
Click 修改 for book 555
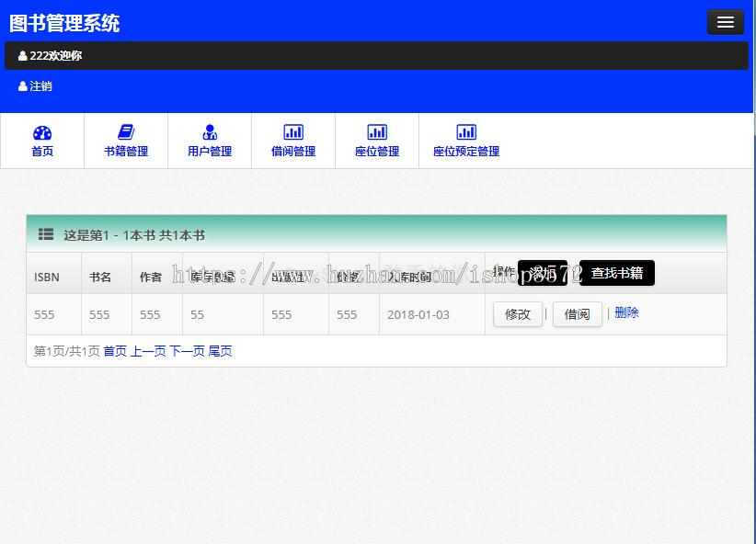point(518,314)
